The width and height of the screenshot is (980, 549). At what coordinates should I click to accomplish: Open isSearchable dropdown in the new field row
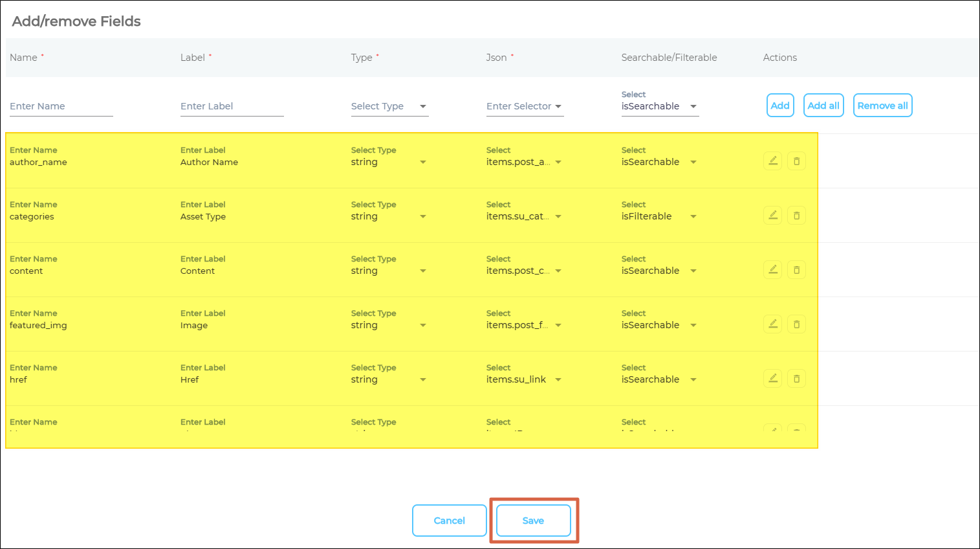coord(659,106)
